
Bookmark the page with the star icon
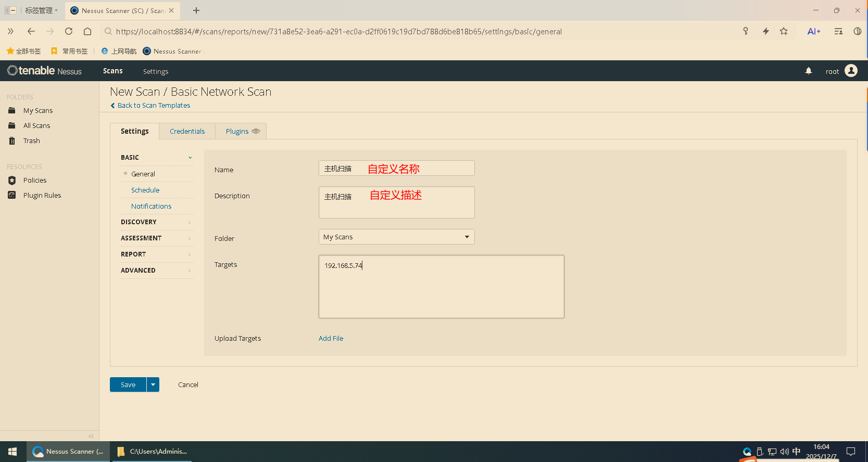(784, 31)
